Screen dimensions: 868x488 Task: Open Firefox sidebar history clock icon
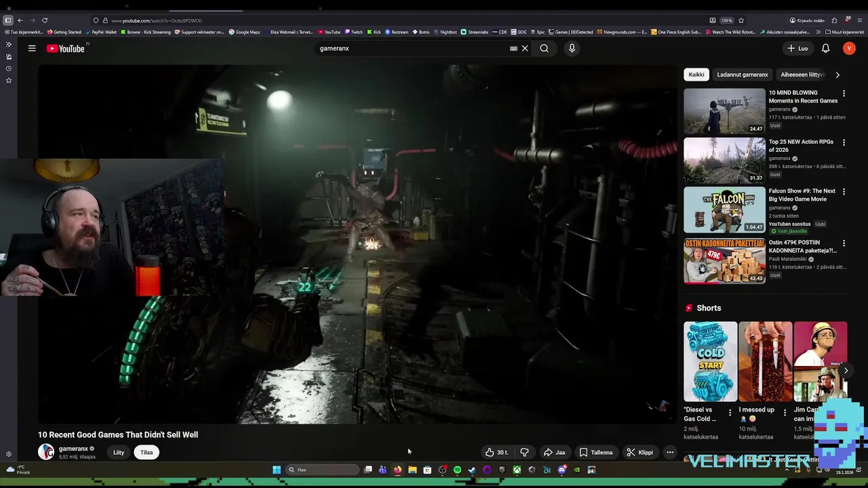pyautogui.click(x=9, y=68)
